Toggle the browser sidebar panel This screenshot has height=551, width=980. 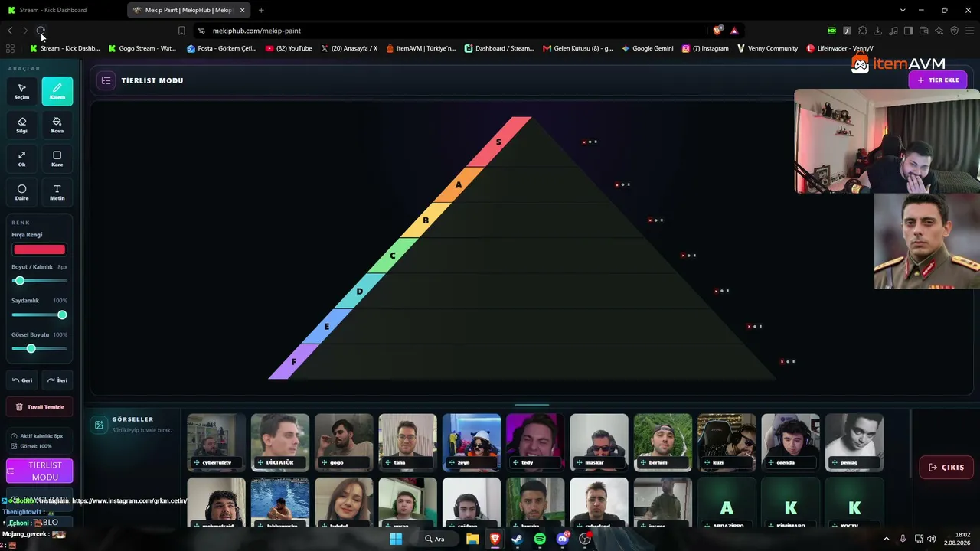908,31
